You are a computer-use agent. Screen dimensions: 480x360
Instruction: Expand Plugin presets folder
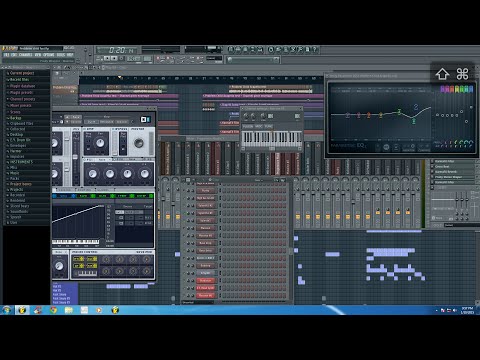coord(21,92)
